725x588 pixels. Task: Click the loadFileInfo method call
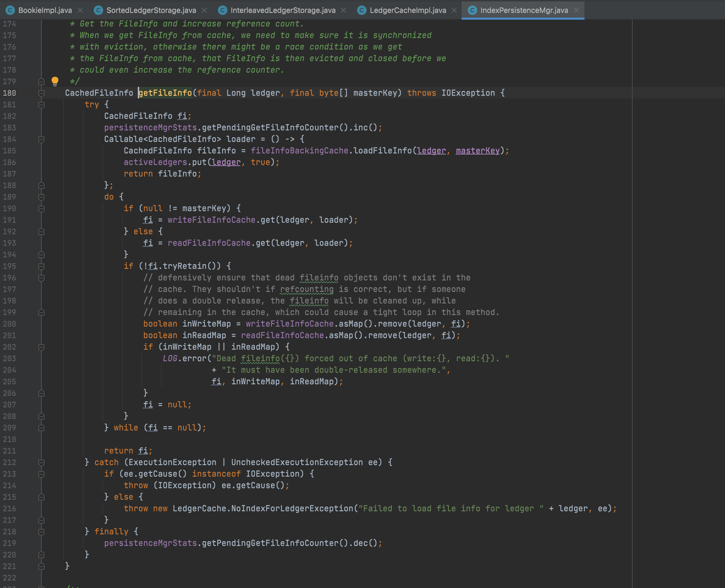click(382, 151)
